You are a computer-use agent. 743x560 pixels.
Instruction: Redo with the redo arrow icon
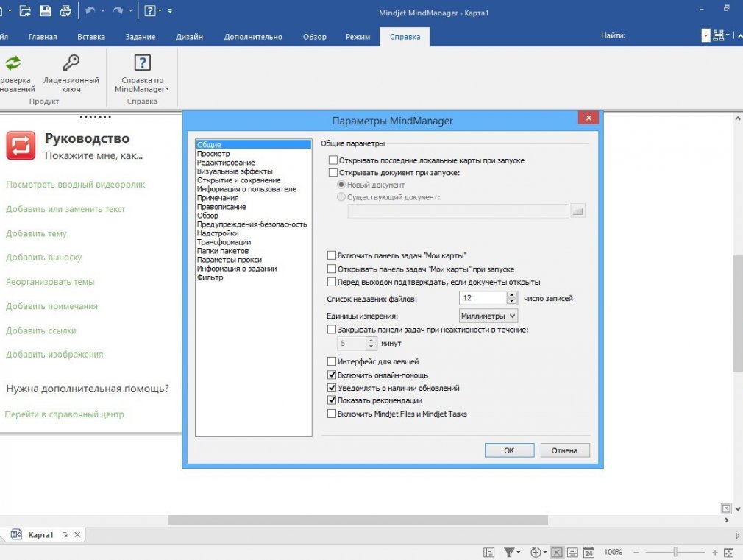(118, 10)
